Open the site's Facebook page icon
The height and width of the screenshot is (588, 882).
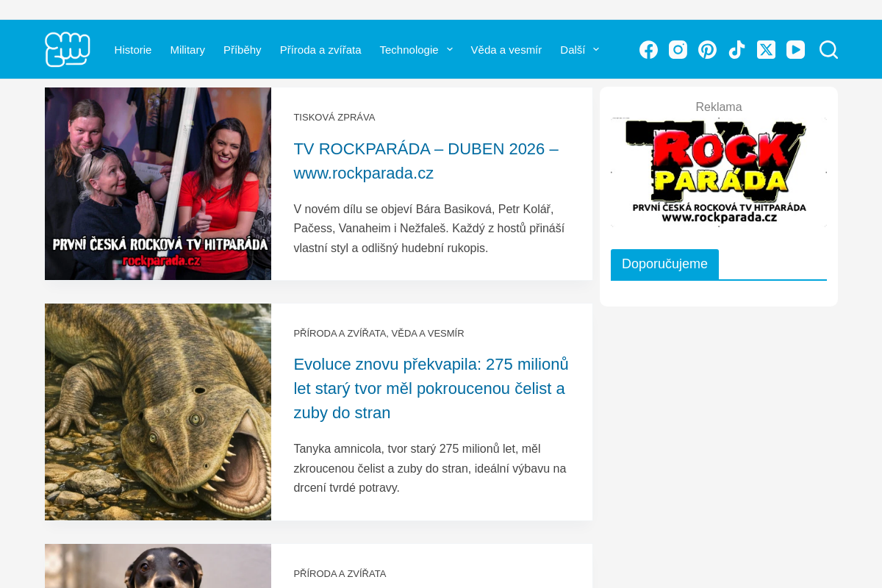pyautogui.click(x=648, y=49)
